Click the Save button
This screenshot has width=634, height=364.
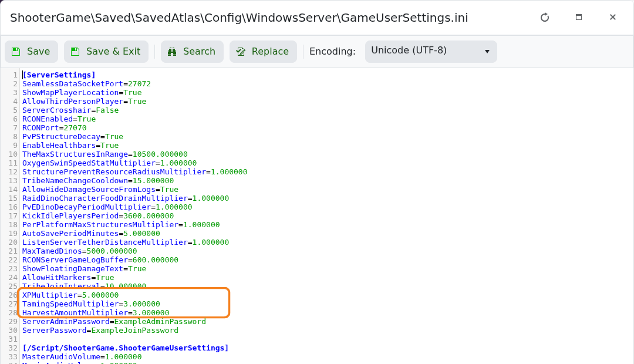(x=32, y=51)
